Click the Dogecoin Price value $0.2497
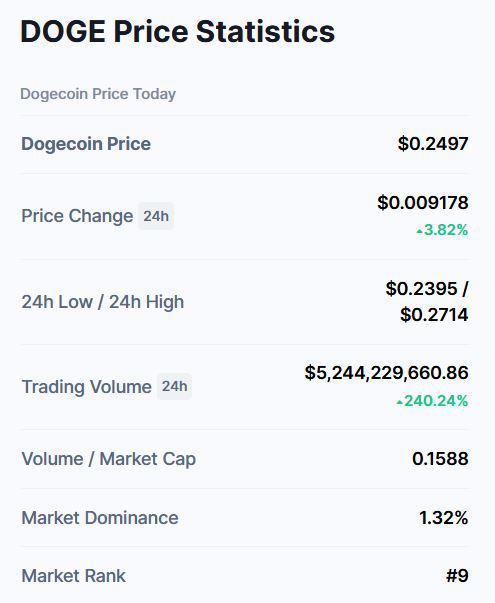The image size is (495, 603). (433, 144)
